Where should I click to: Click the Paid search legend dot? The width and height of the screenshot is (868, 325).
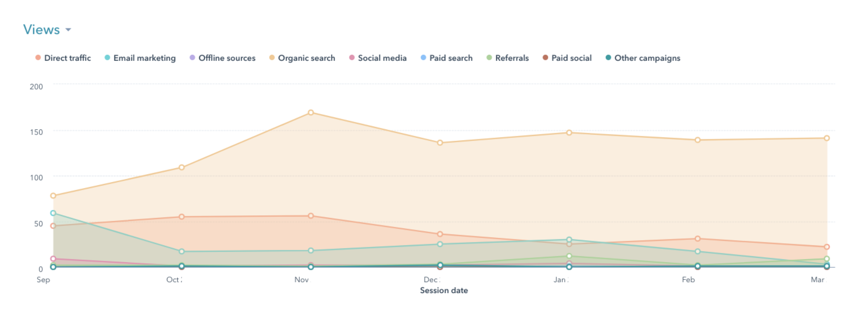click(423, 58)
